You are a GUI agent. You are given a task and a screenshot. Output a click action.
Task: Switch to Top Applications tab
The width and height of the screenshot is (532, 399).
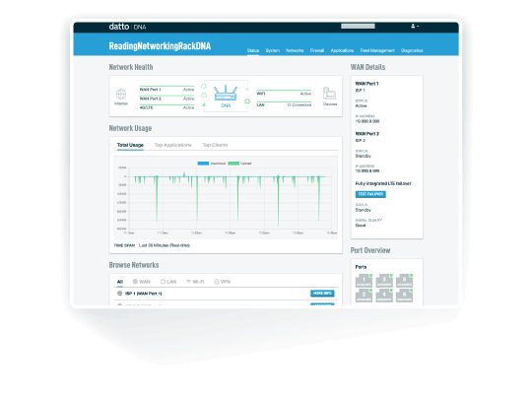pyautogui.click(x=173, y=145)
